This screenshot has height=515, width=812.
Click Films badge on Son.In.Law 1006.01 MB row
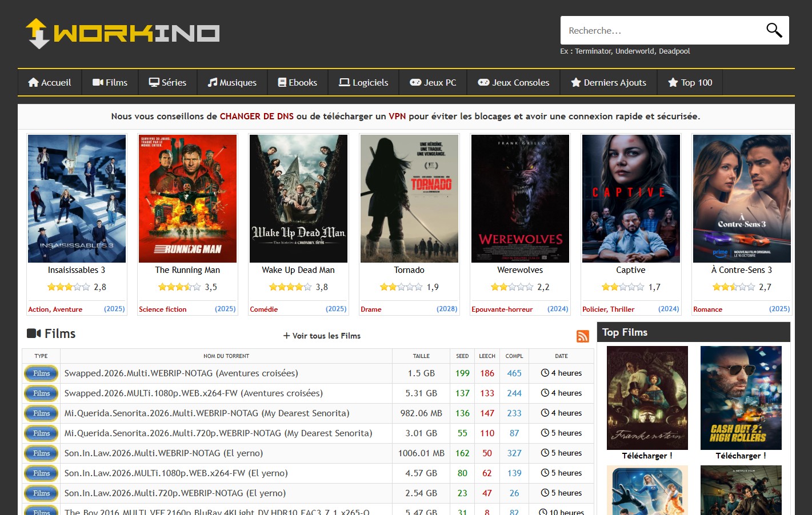click(x=41, y=453)
